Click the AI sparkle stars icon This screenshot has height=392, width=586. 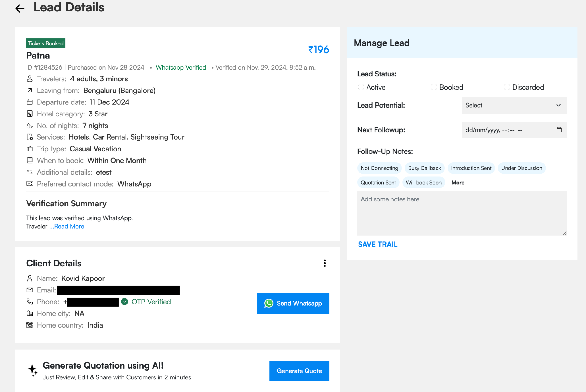click(x=33, y=371)
